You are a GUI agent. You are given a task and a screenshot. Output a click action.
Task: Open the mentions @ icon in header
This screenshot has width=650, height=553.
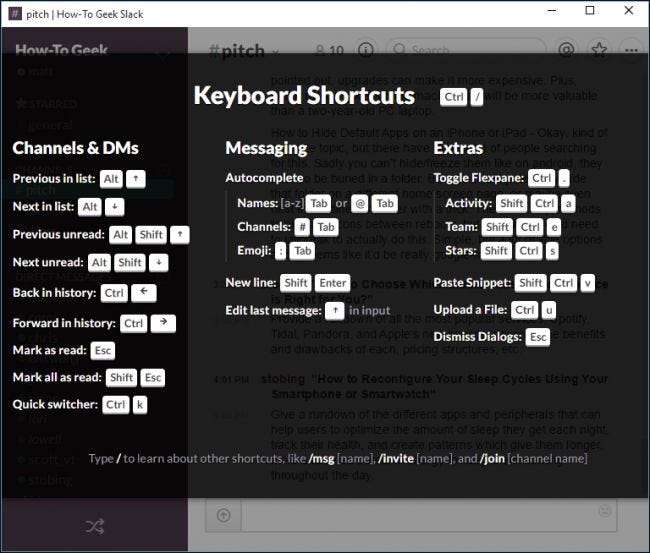click(x=567, y=50)
